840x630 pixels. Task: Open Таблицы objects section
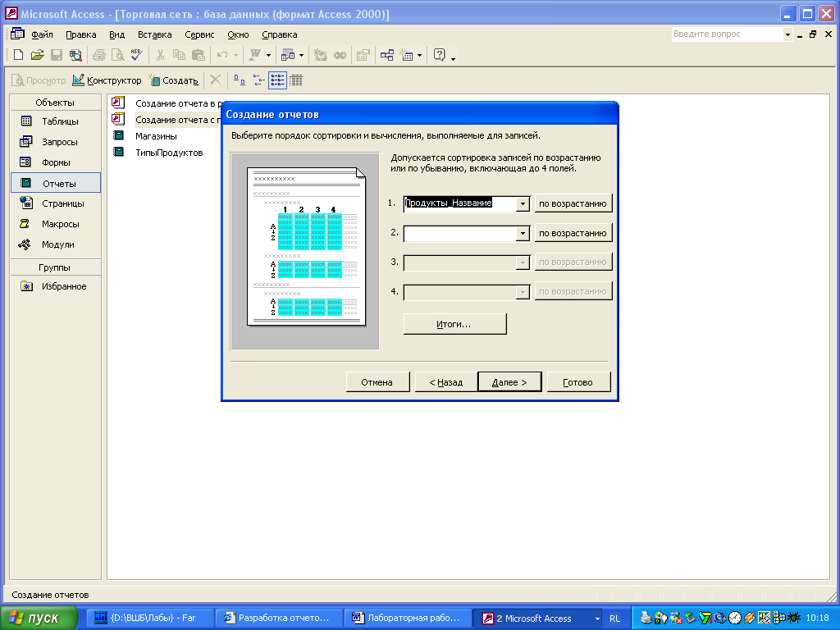pyautogui.click(x=56, y=121)
